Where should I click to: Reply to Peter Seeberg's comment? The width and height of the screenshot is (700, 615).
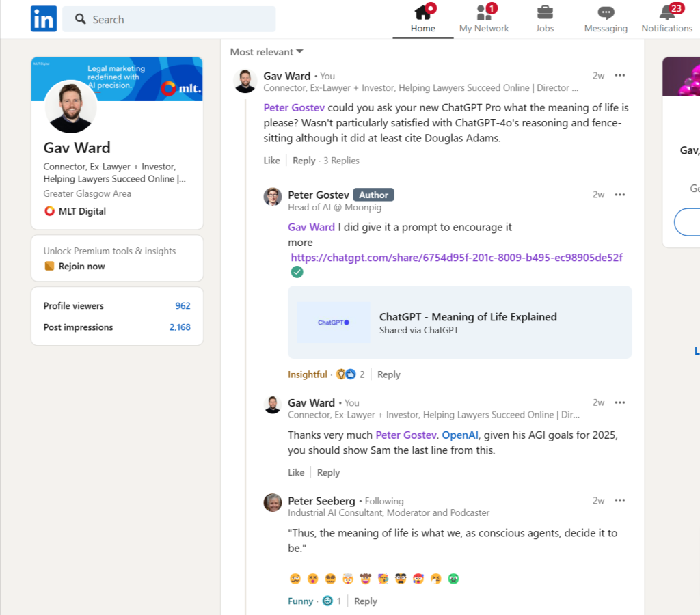pos(366,601)
